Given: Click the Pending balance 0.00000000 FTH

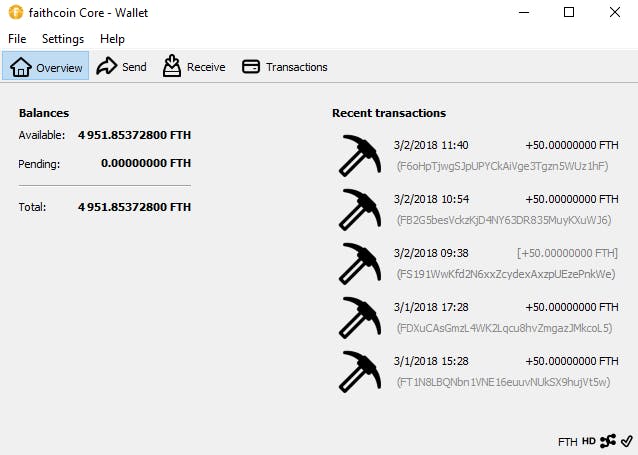Looking at the screenshot, I should [x=146, y=163].
